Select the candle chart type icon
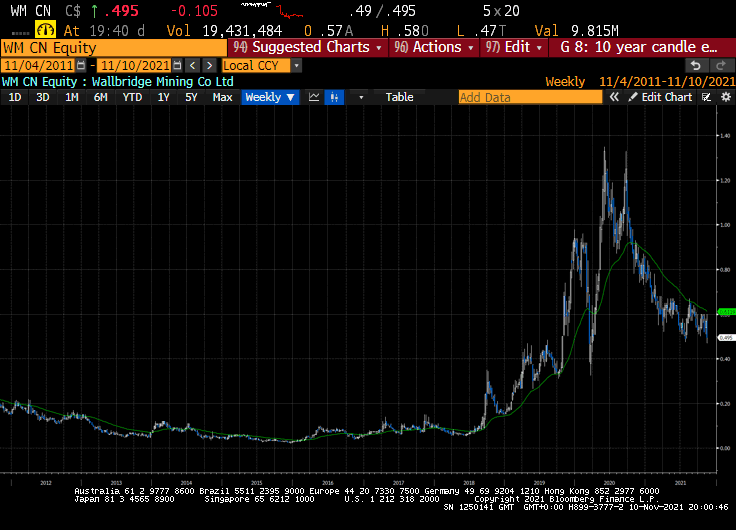Viewport: 736px width, 530px height. pyautogui.click(x=334, y=97)
